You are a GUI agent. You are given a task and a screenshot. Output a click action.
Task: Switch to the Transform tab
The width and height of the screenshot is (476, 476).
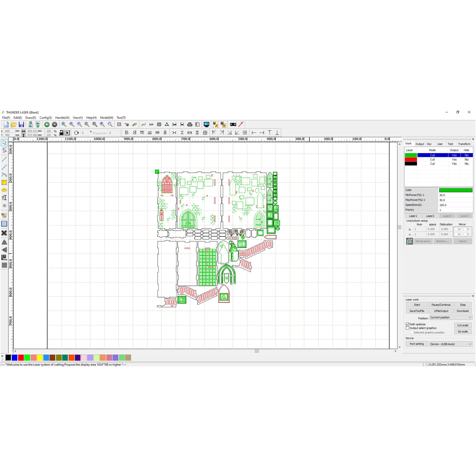(x=464, y=144)
